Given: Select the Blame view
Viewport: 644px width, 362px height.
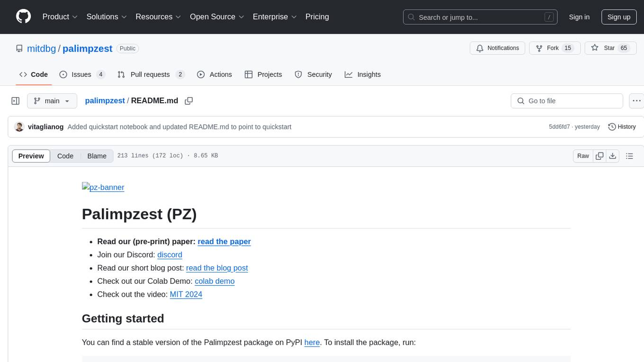Looking at the screenshot, I should pyautogui.click(x=97, y=156).
